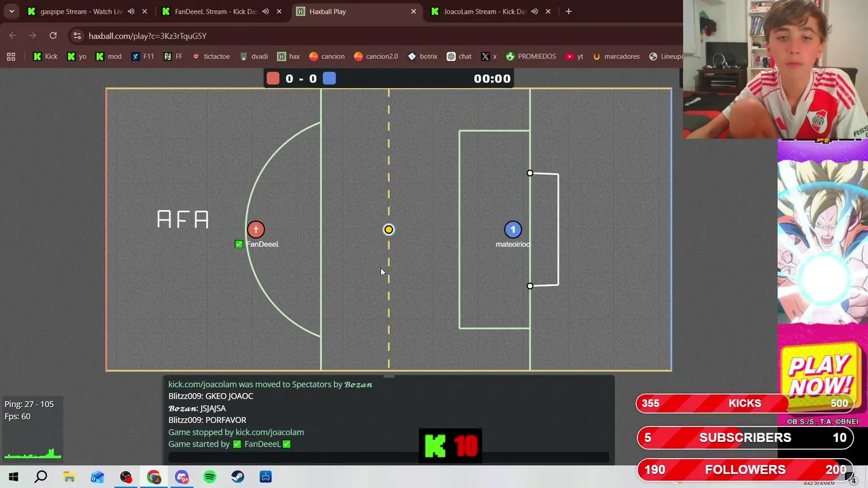Open the 'yo' bookmark

tap(77, 56)
